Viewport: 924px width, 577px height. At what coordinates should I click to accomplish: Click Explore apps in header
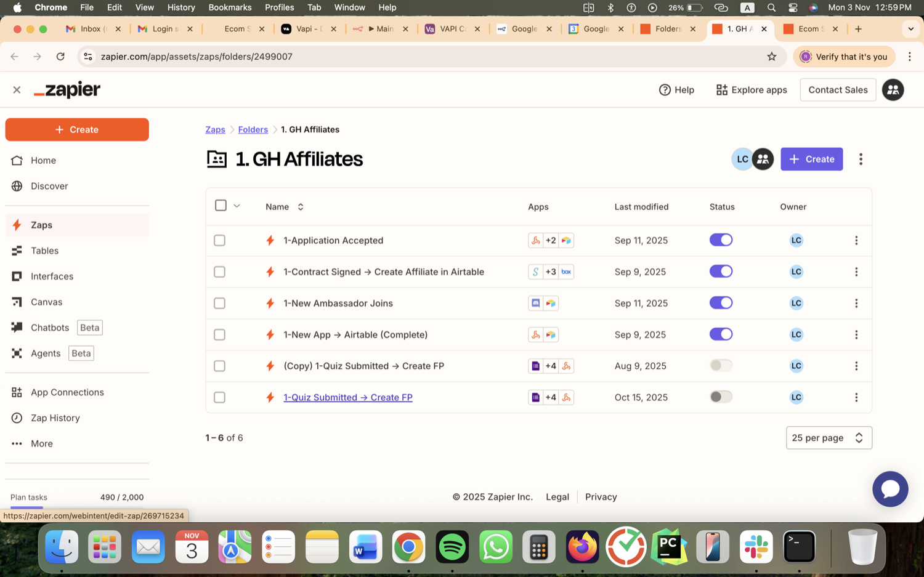752,90
